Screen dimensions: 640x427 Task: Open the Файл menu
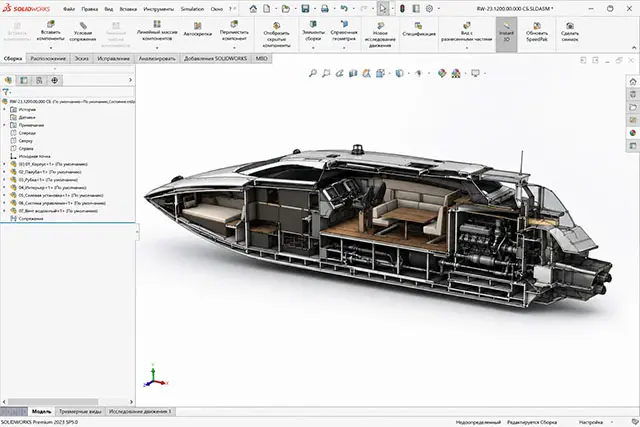[69, 9]
